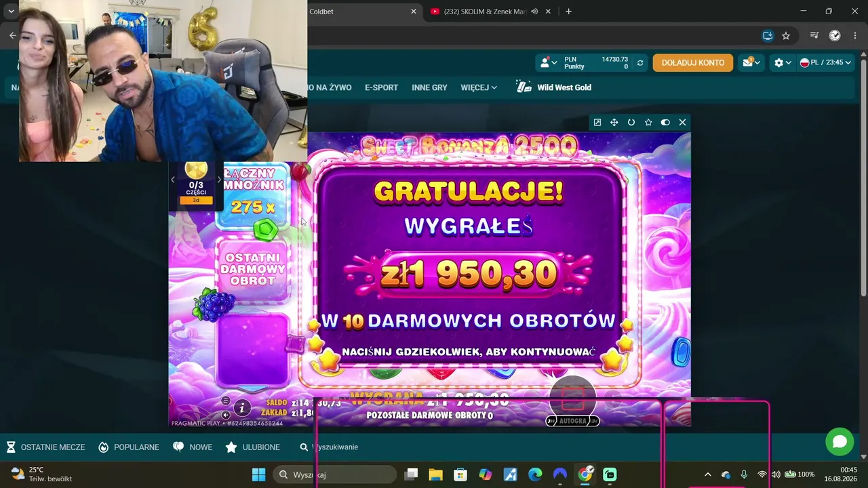Switch to the Popularne games tab
Image resolution: width=868 pixels, height=488 pixels.
coord(129,447)
